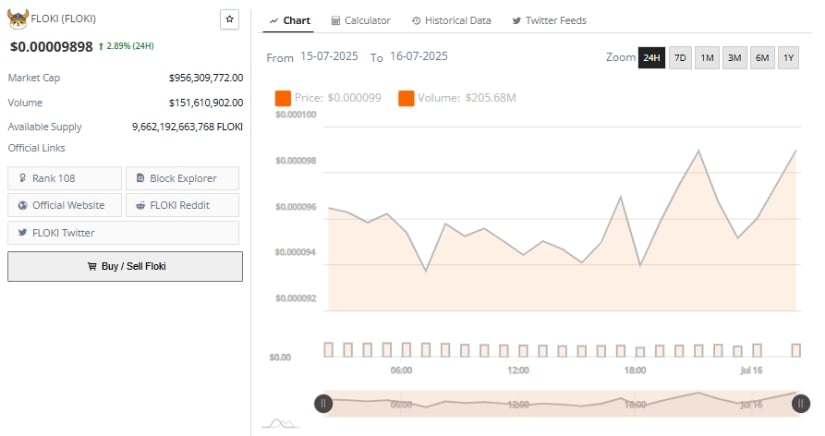Edit the From date 15-07-2025 field
The image size is (825, 436).
click(329, 56)
